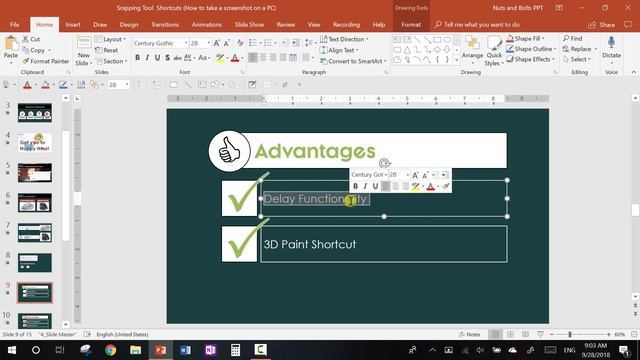The width and height of the screenshot is (640, 360).
Task: Click Reset slide button
Action: tap(107, 50)
